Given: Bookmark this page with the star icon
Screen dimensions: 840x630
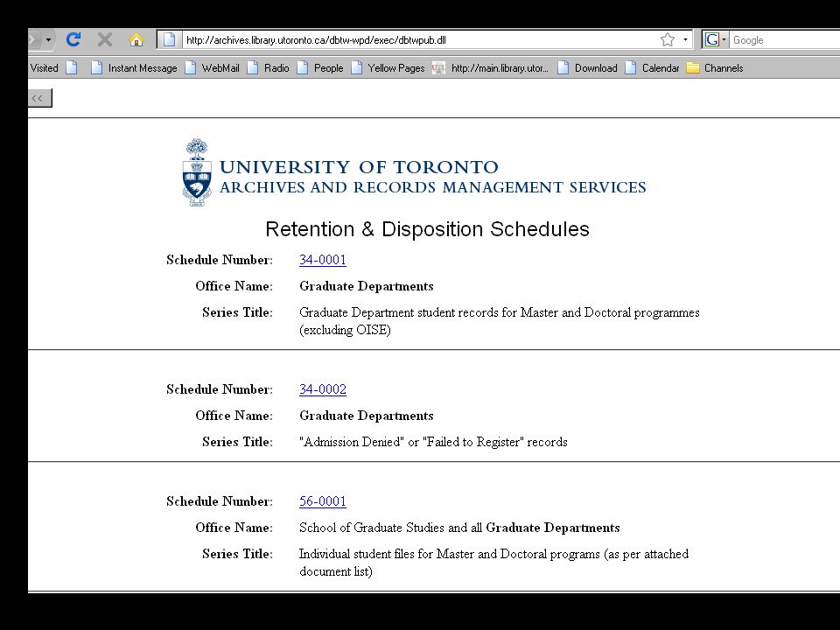Looking at the screenshot, I should pos(667,39).
